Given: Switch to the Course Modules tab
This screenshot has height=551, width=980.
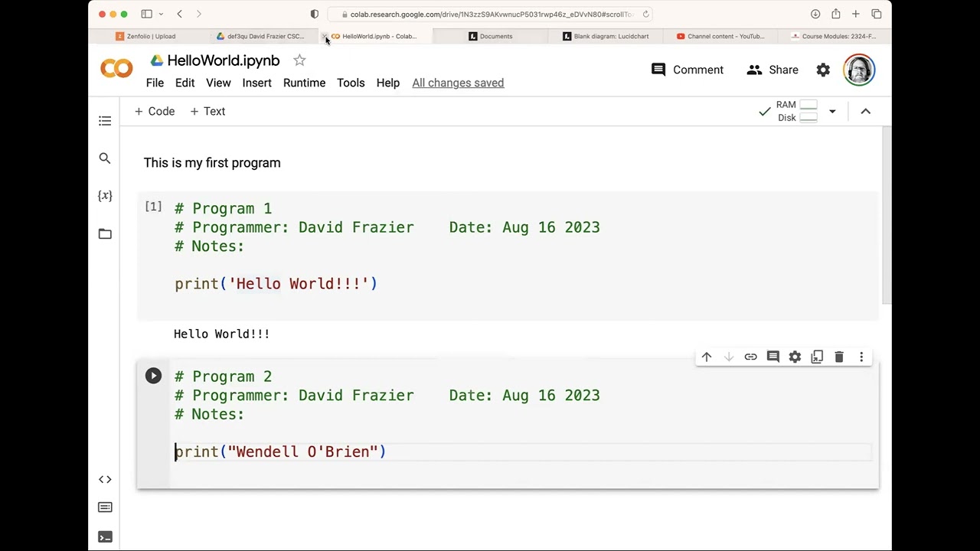Looking at the screenshot, I should click(x=833, y=36).
